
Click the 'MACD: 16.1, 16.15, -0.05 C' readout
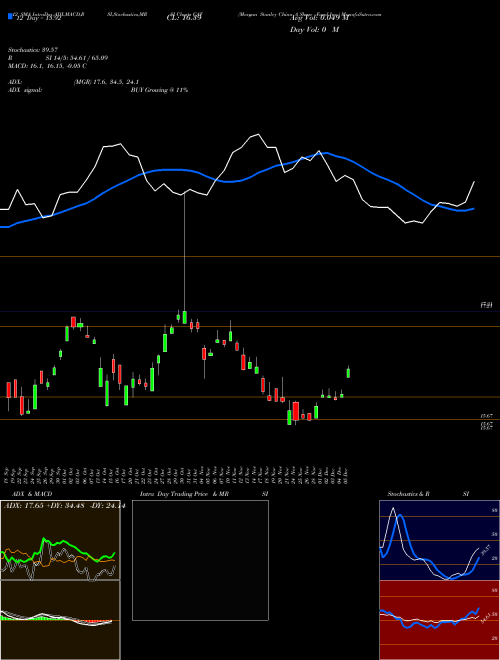point(47,66)
